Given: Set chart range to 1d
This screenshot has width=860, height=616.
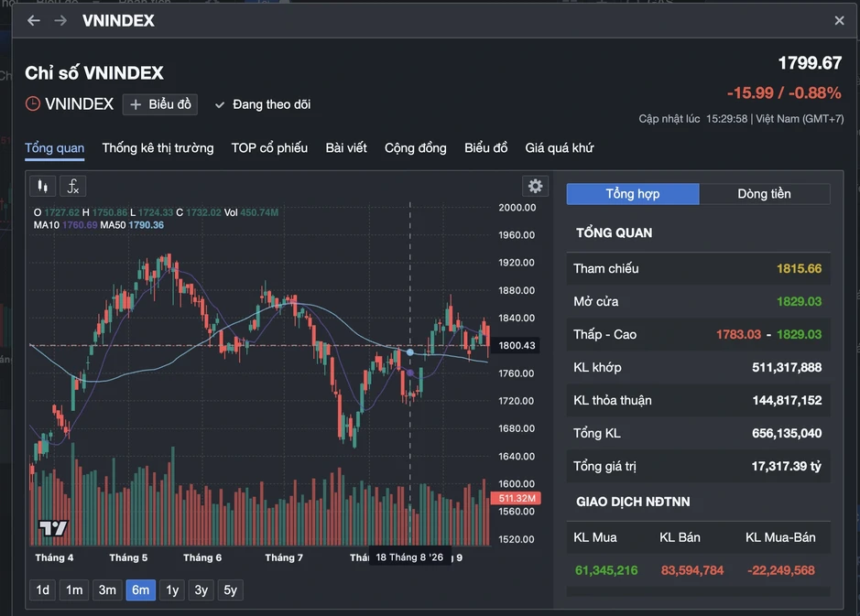Looking at the screenshot, I should (x=43, y=590).
